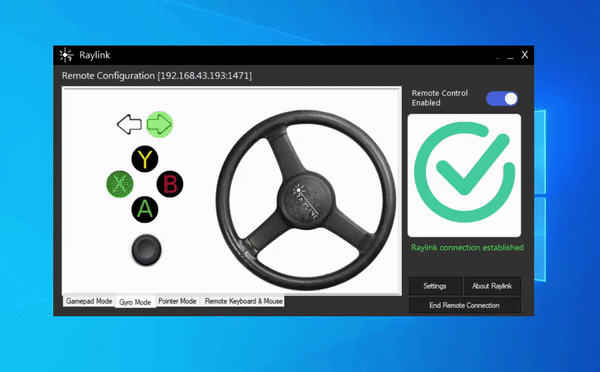Tap the red B gamepad button

tap(170, 184)
